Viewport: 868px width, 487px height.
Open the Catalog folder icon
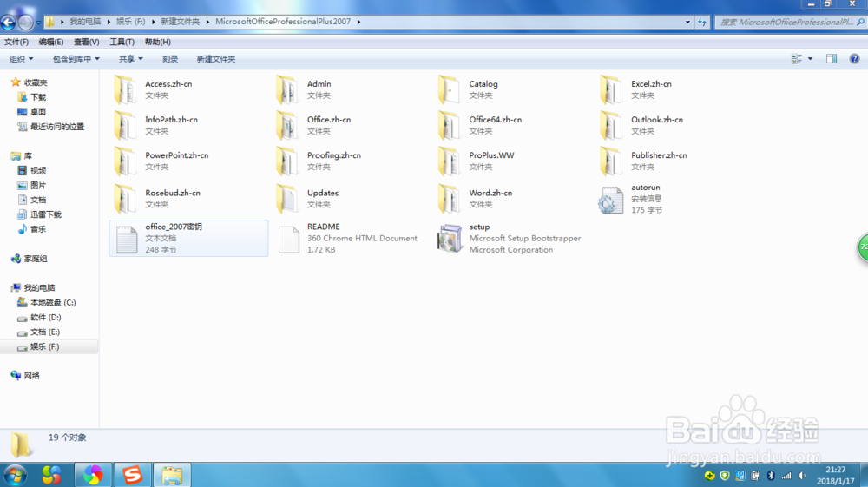point(449,89)
